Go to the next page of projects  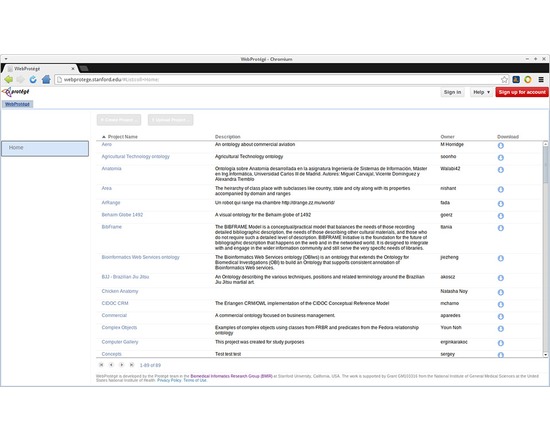[x=122, y=365]
